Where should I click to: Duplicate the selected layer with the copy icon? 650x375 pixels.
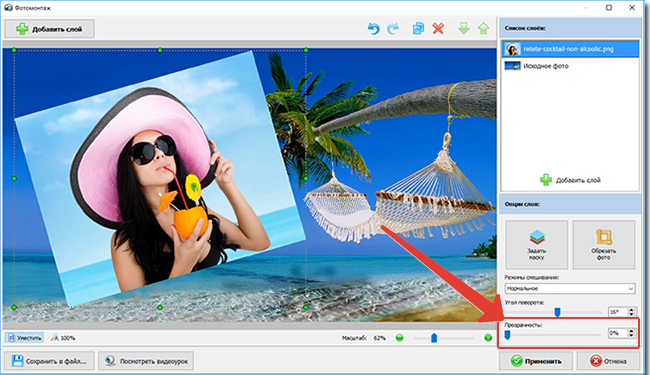click(418, 29)
